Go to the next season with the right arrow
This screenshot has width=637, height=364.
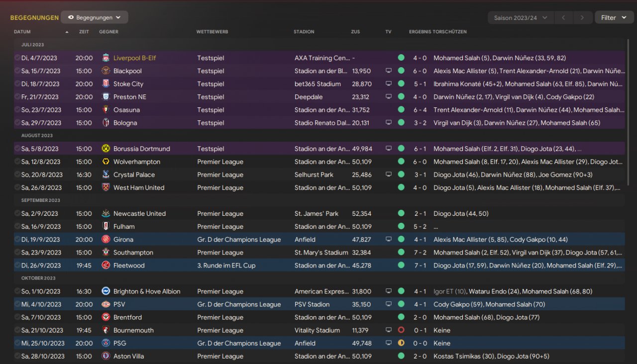[582, 17]
